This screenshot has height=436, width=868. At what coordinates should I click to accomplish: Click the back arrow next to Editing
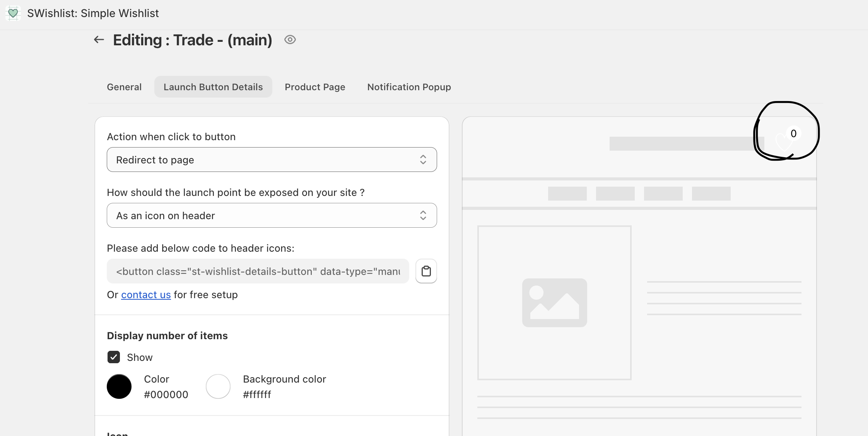(99, 39)
